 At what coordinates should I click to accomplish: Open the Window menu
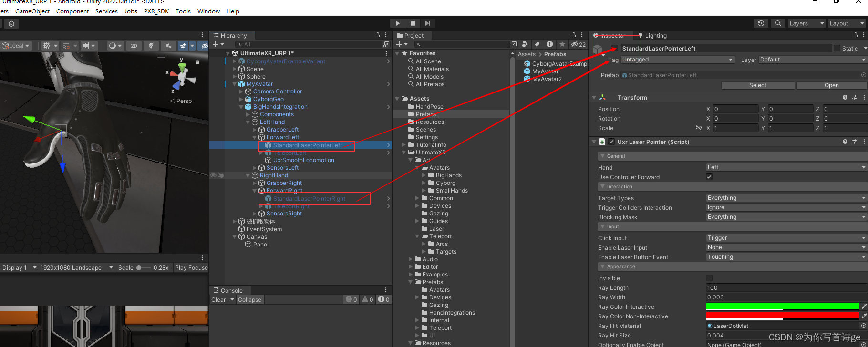pos(208,11)
